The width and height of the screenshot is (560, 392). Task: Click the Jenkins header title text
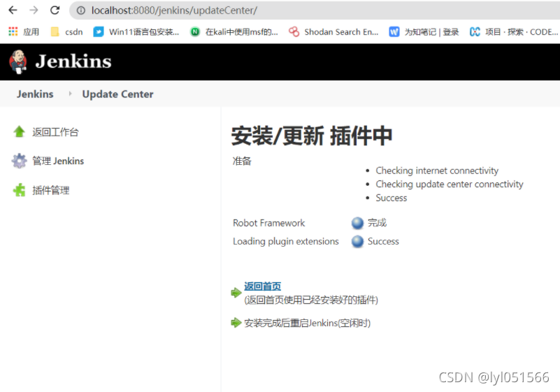tap(73, 61)
